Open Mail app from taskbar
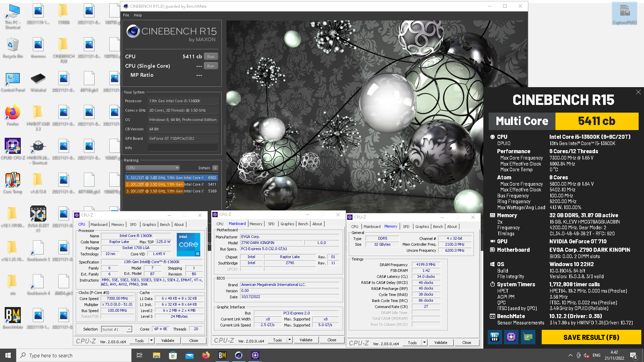The image size is (644, 362). pyautogui.click(x=190, y=355)
